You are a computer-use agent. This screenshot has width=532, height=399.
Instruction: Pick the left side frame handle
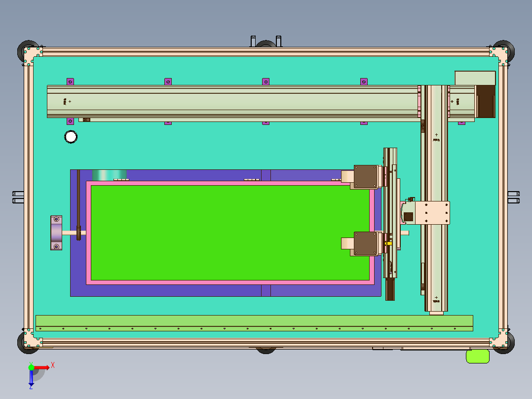tap(18, 198)
